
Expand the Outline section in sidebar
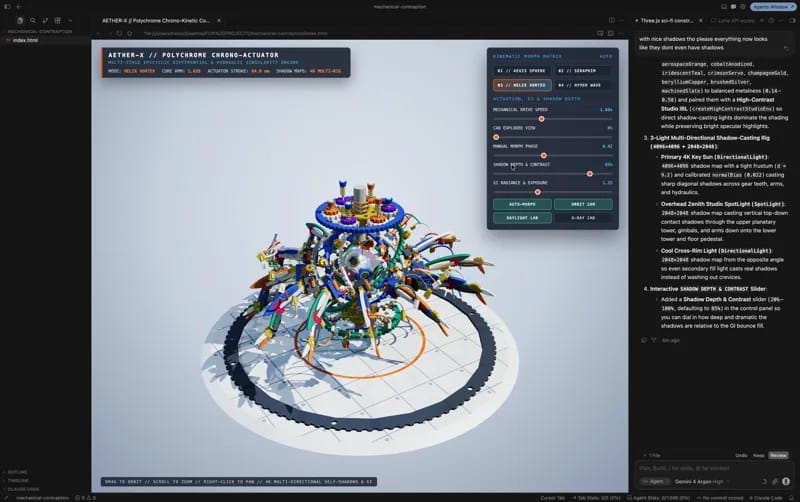[x=17, y=472]
